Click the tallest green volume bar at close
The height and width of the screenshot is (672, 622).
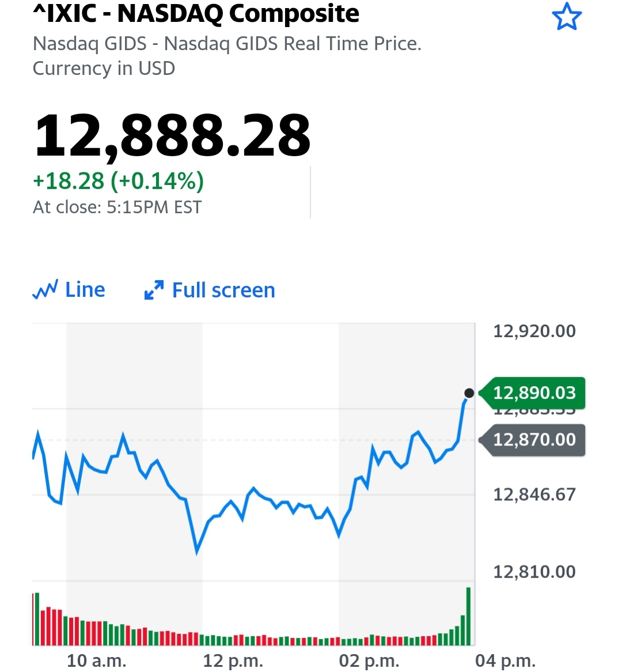tap(468, 616)
